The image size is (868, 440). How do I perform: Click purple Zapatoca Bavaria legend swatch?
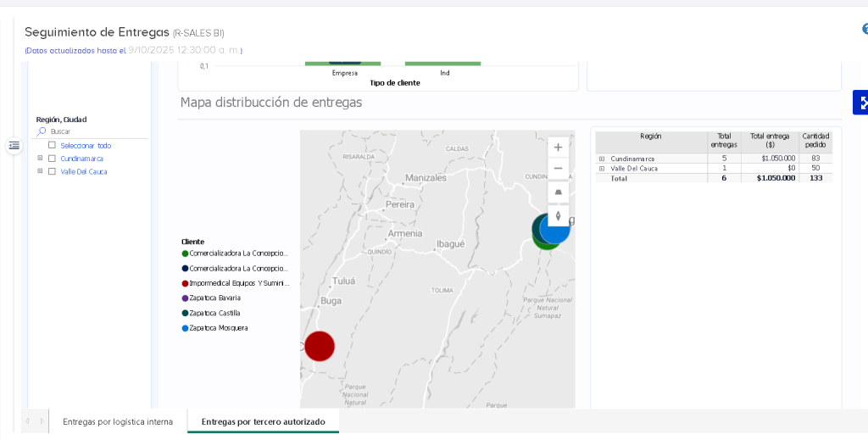(185, 298)
